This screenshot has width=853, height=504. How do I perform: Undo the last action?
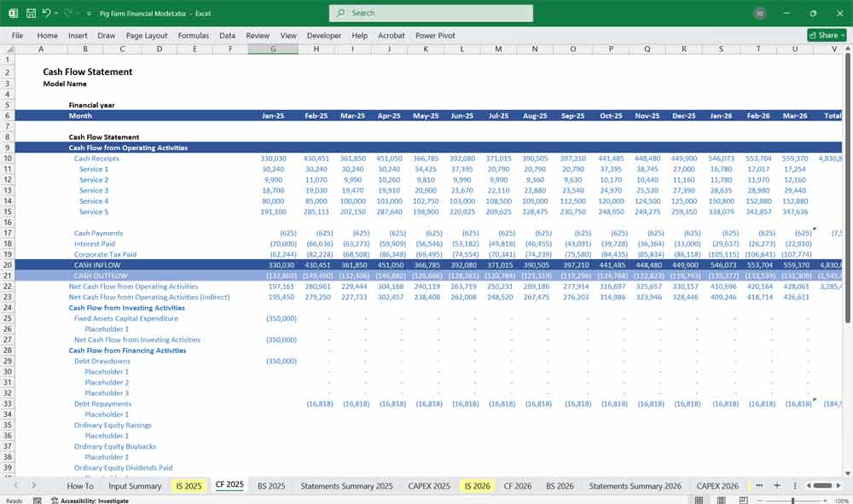pyautogui.click(x=47, y=12)
